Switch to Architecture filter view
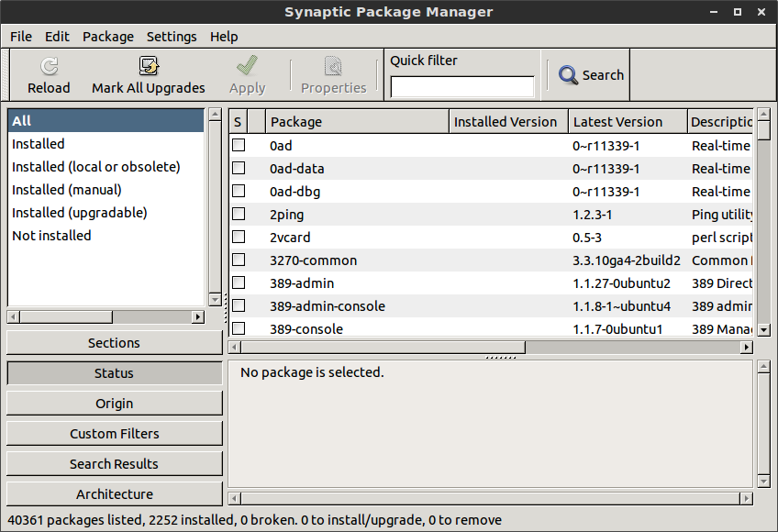Image resolution: width=778 pixels, height=532 pixels. (x=114, y=494)
